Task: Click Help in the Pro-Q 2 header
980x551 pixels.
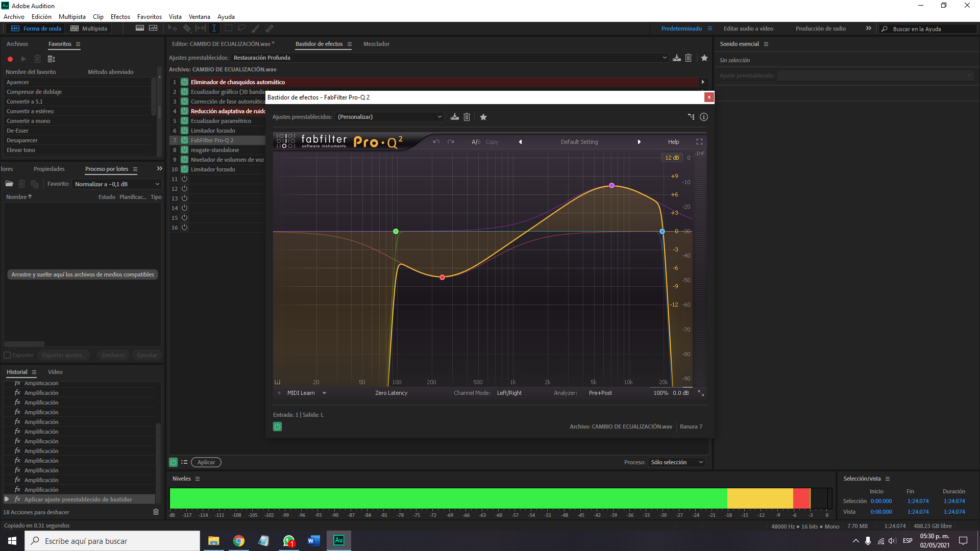Action: click(x=673, y=142)
